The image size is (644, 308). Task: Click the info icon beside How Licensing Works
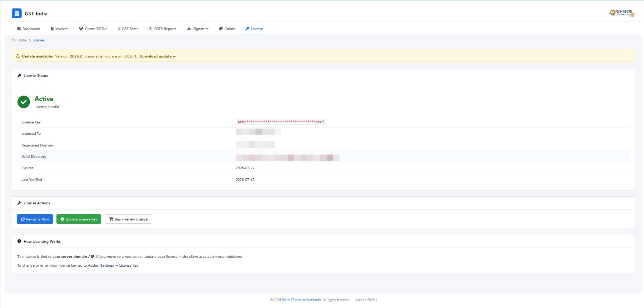point(19,241)
